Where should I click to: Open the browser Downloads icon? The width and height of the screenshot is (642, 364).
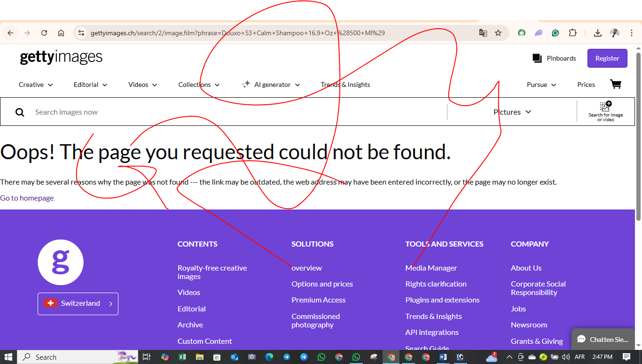click(597, 33)
